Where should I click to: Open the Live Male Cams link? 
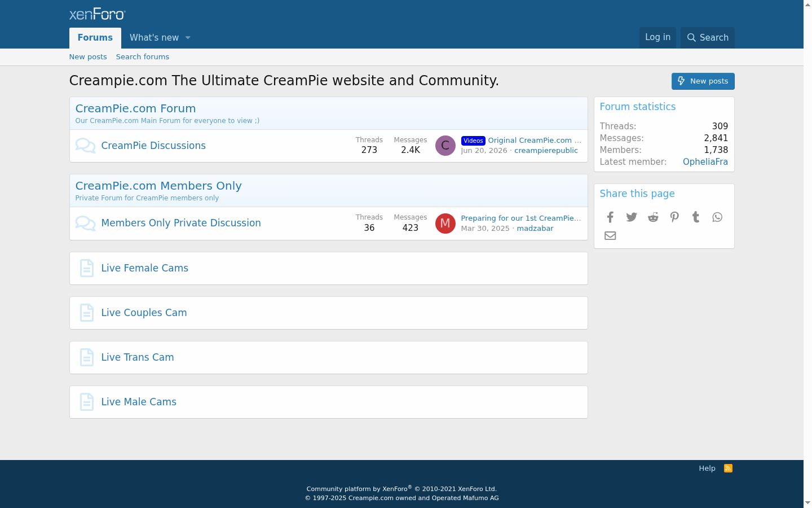click(139, 402)
